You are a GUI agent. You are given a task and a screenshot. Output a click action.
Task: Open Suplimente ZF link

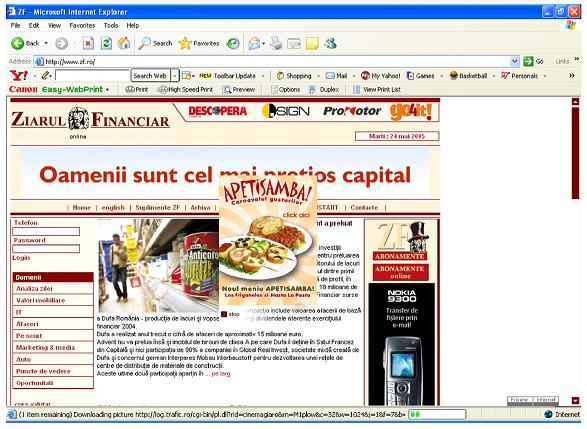click(x=158, y=207)
